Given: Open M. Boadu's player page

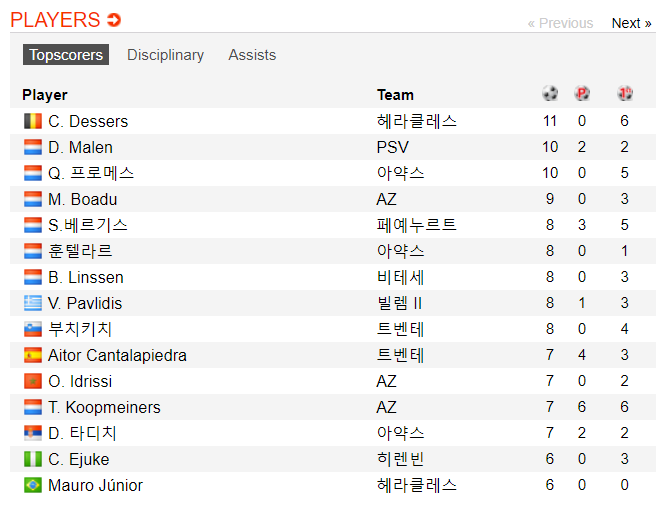Looking at the screenshot, I should pos(83,199).
